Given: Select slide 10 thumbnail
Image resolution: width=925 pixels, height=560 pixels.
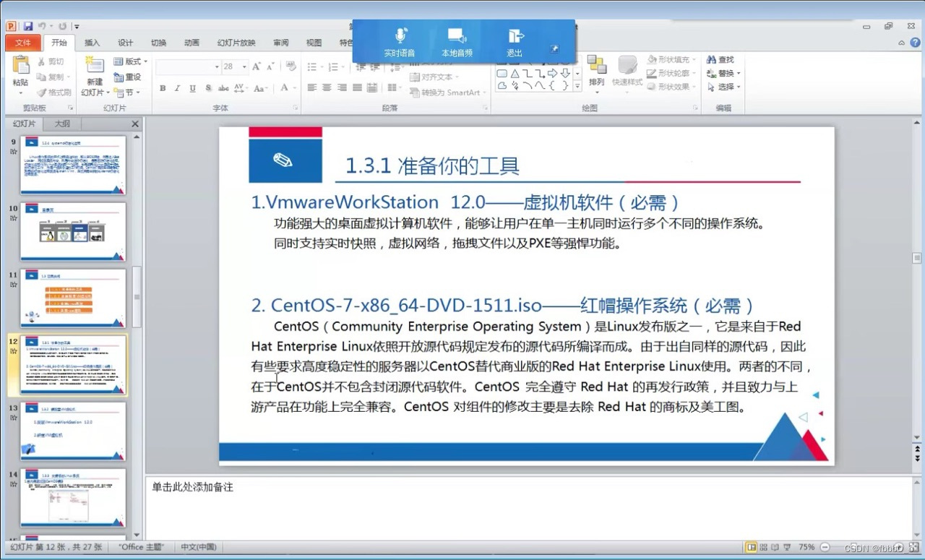Looking at the screenshot, I should pos(73,231).
